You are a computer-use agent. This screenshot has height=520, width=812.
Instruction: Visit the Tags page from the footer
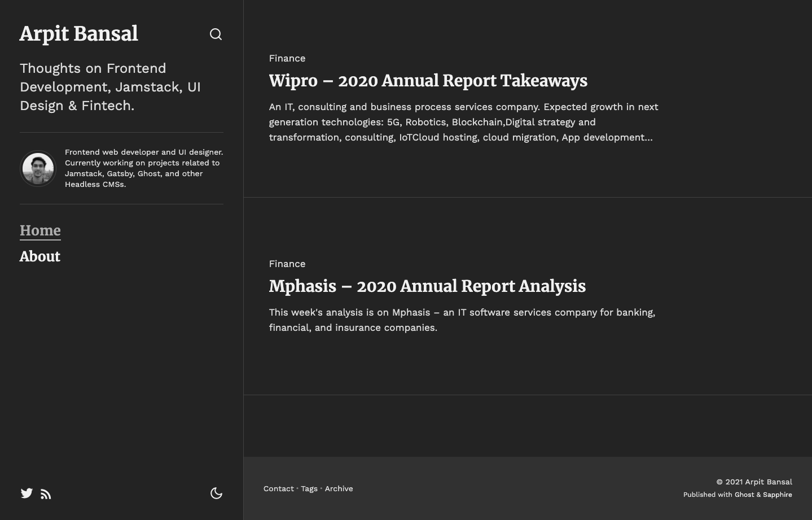click(x=309, y=488)
